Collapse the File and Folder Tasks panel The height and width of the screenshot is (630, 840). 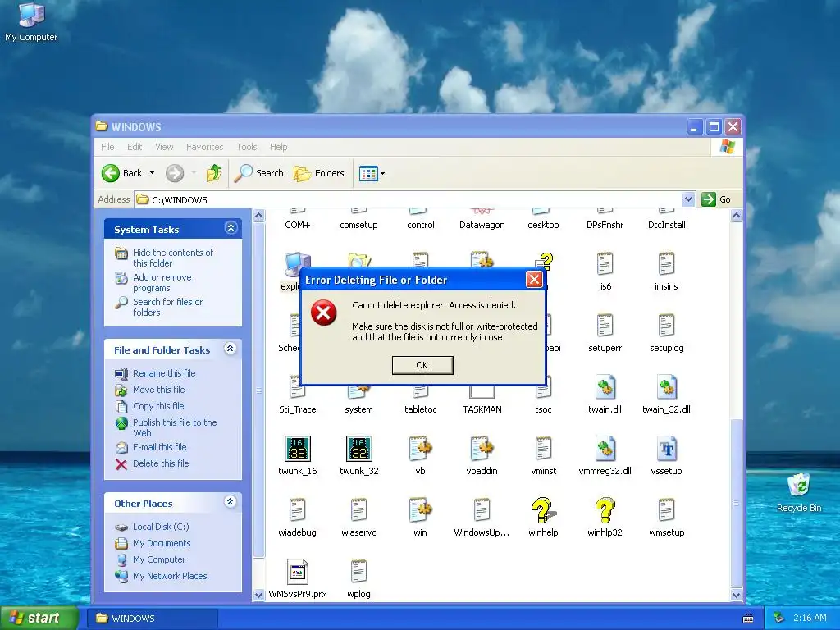click(x=231, y=349)
